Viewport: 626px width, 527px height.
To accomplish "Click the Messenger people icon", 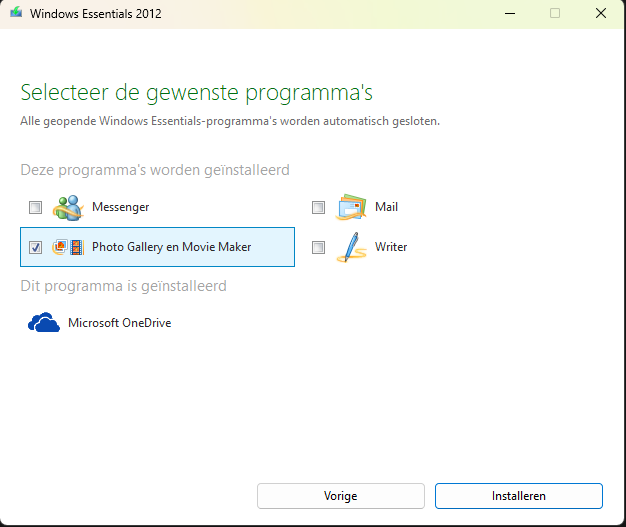I will tap(68, 208).
